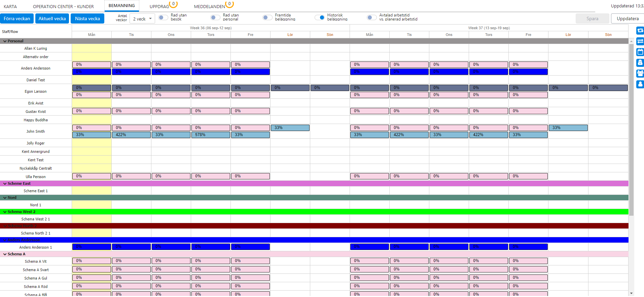Click Week 37 (13 sep-19 sep) header
Image resolution: width=644 pixels, height=297 pixels.
[x=489, y=28]
